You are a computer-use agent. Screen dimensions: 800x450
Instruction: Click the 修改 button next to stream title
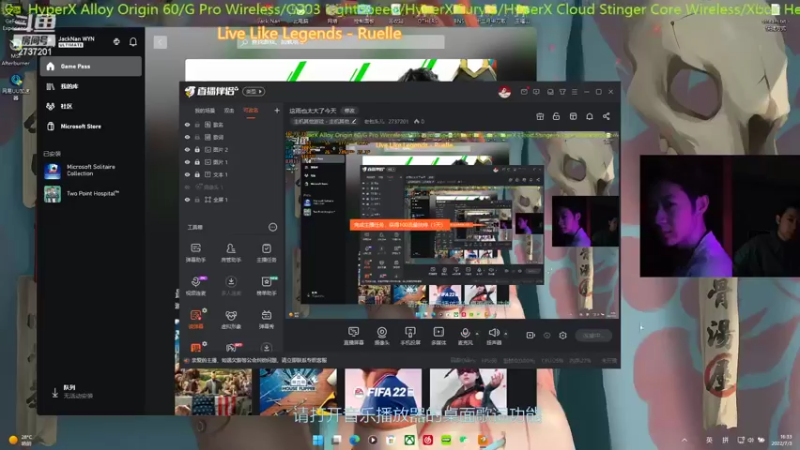coord(349,110)
